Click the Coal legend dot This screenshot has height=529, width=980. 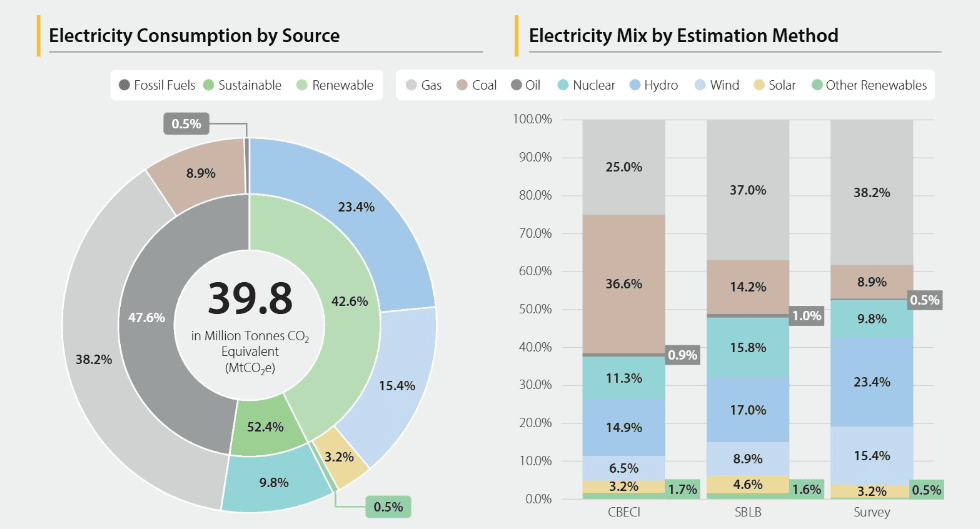click(462, 85)
